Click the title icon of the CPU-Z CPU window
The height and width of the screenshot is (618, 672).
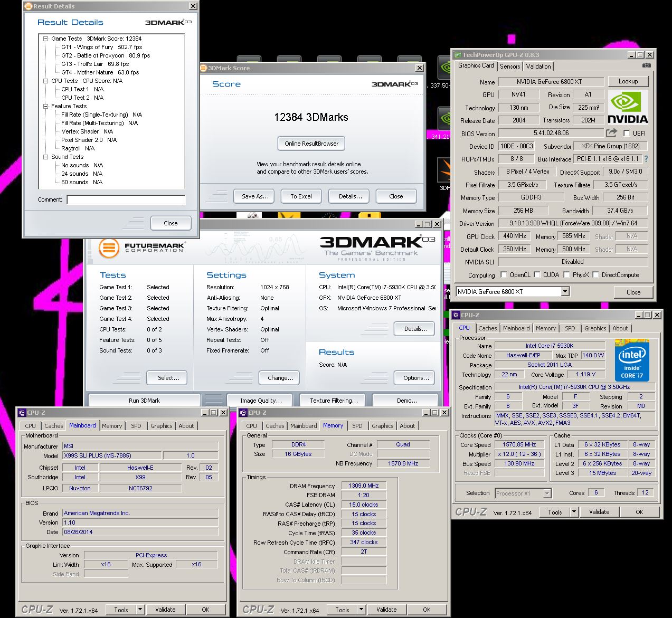[x=456, y=315]
